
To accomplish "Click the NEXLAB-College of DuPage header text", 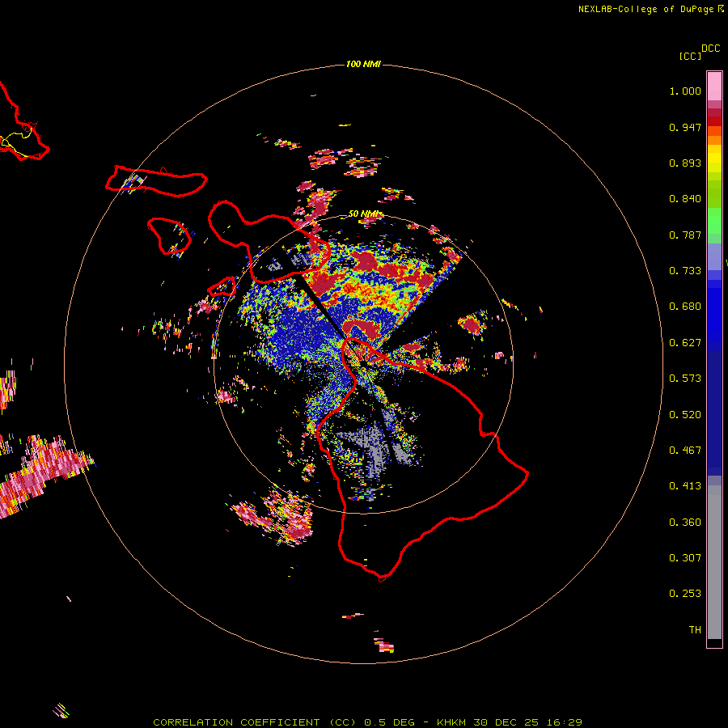I will [x=646, y=9].
